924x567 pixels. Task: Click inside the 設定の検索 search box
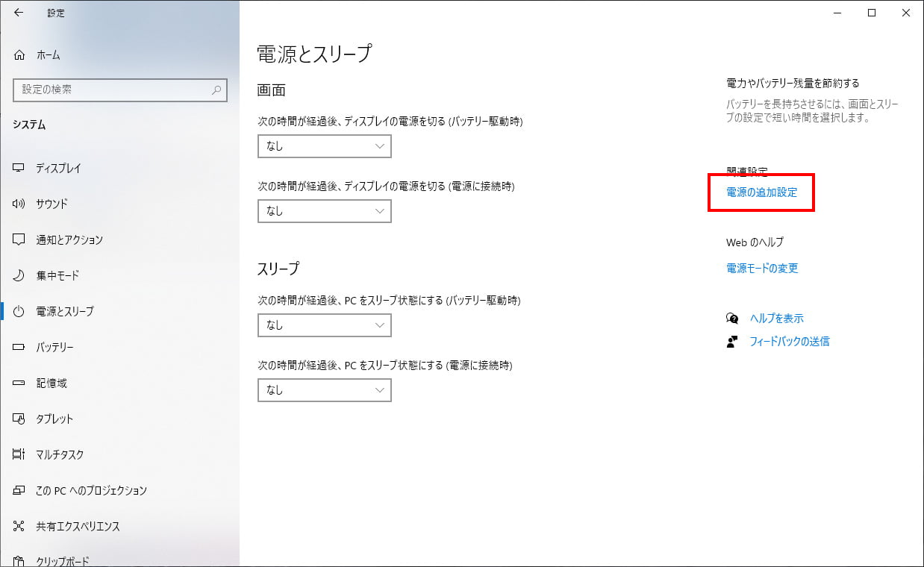coord(119,90)
